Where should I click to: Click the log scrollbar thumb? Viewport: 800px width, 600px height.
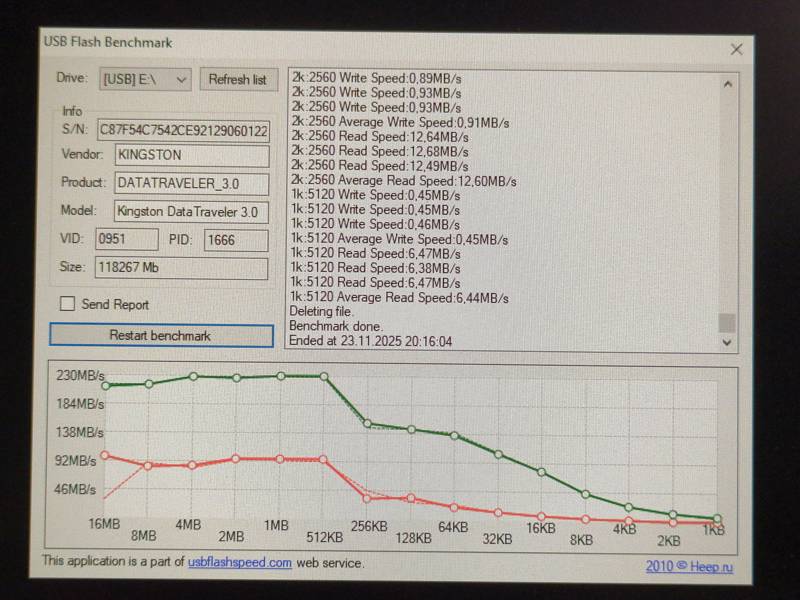click(727, 322)
